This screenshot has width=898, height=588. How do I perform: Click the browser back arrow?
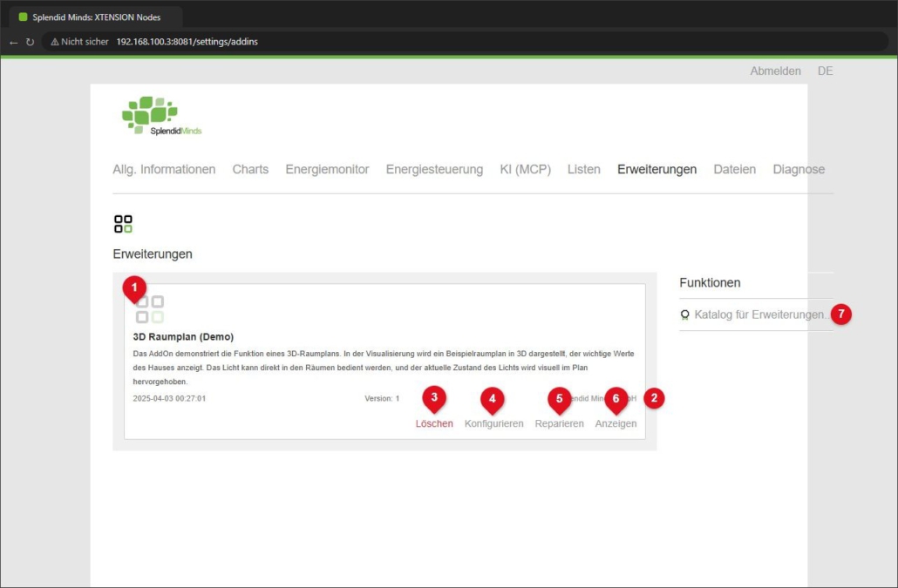click(x=14, y=42)
